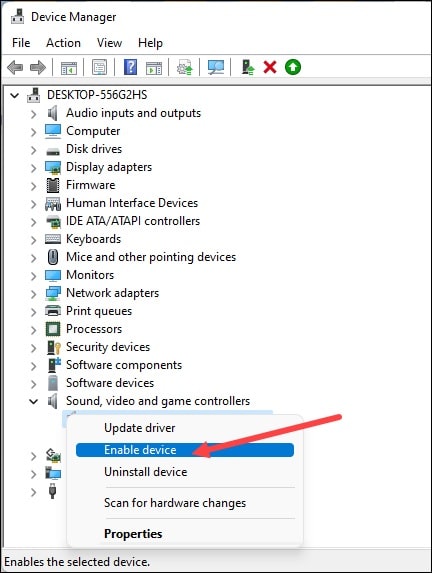Select Update driver in context menu

140,428
